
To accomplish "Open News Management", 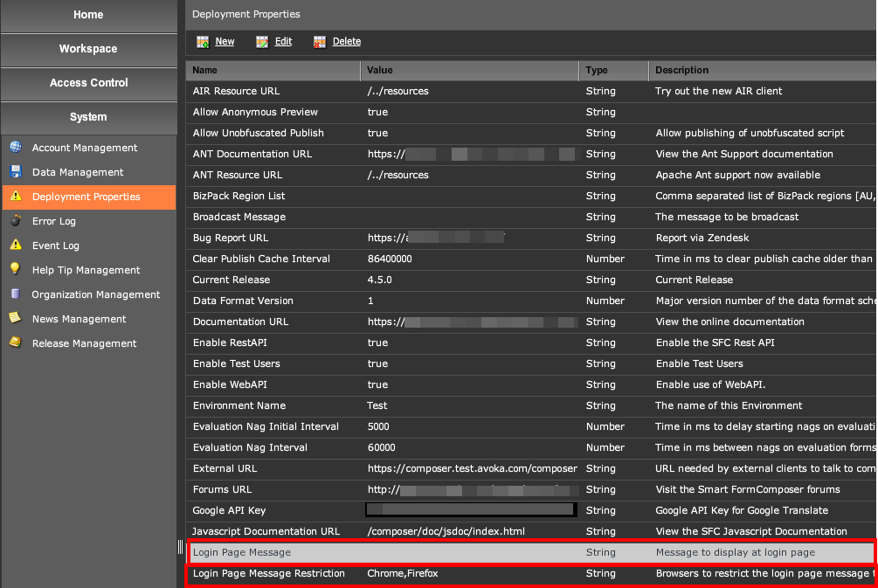I will (89, 319).
